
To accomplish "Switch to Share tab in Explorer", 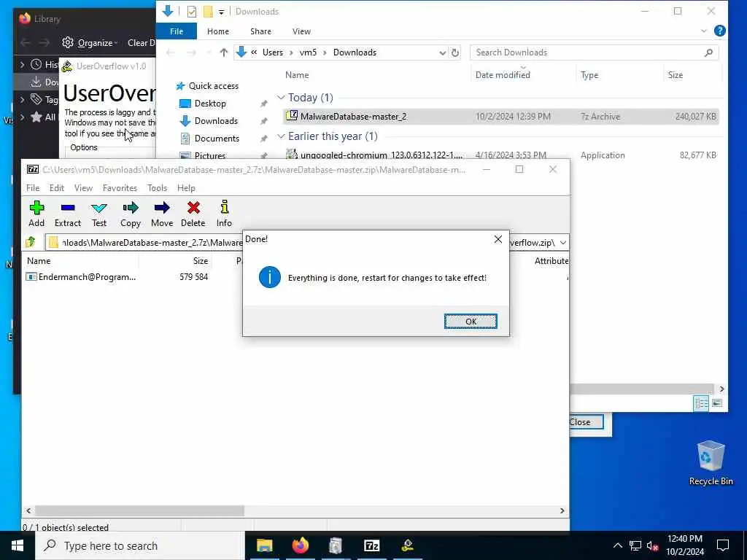I will coord(260,31).
